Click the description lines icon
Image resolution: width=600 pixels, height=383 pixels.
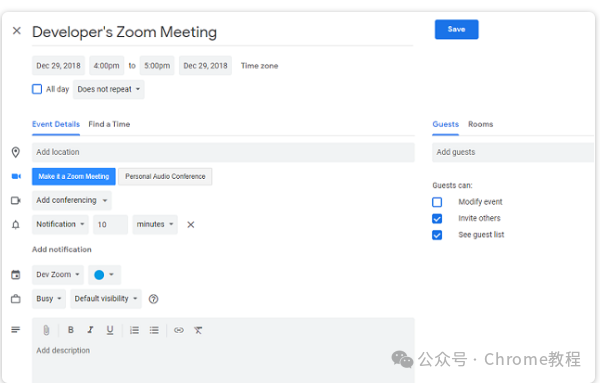click(16, 330)
